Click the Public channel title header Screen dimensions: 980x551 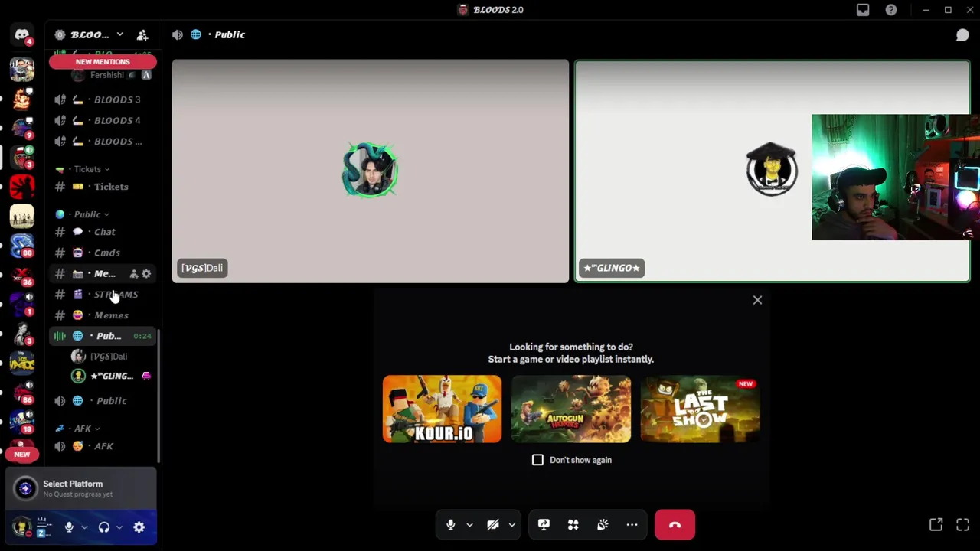[230, 34]
